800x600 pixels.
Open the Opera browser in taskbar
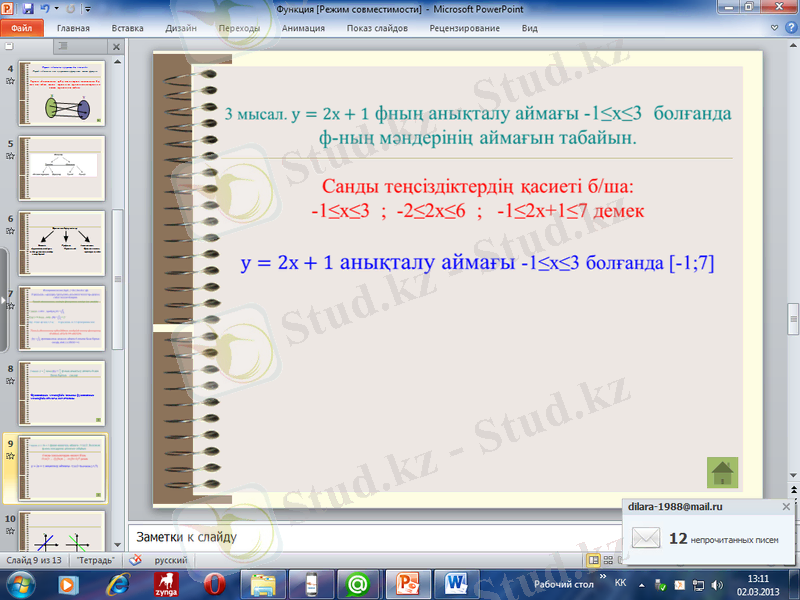214,583
